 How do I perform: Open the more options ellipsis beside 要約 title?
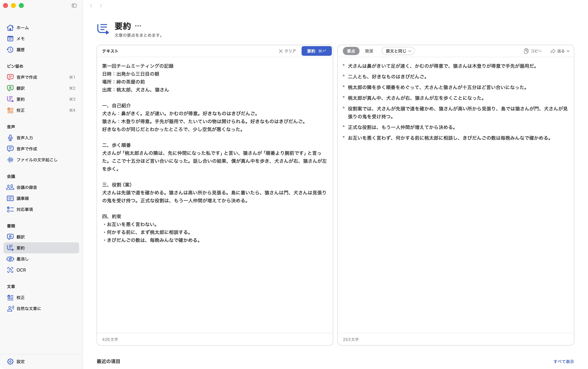(x=138, y=26)
